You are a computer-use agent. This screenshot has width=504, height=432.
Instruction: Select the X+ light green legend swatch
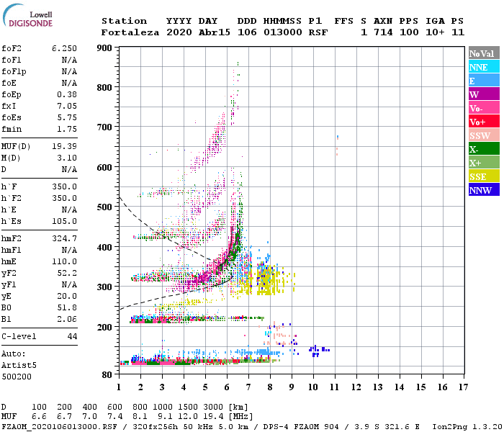pos(484,163)
